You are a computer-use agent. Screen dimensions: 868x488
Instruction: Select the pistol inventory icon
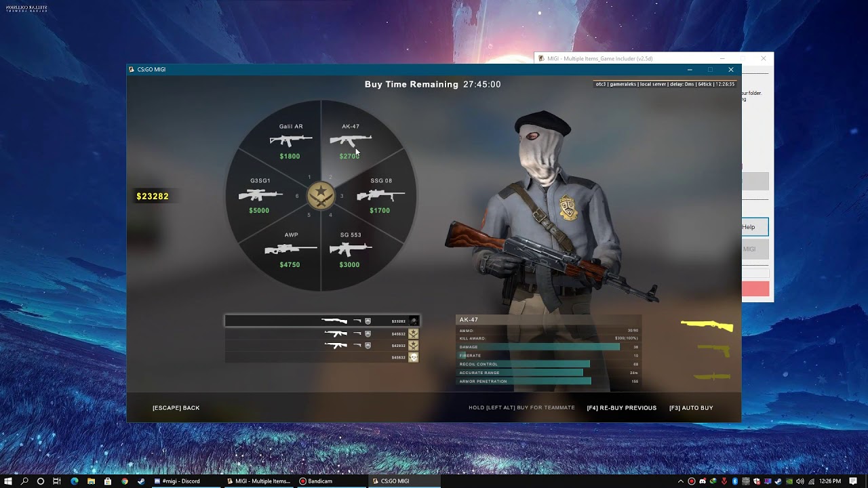(714, 350)
